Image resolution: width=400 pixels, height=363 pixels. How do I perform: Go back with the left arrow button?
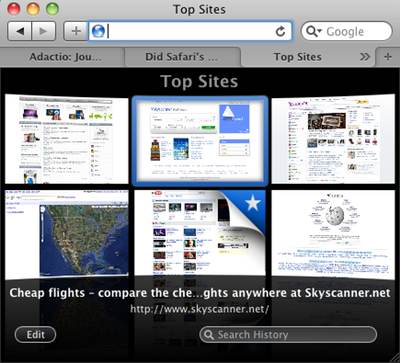pos(20,31)
